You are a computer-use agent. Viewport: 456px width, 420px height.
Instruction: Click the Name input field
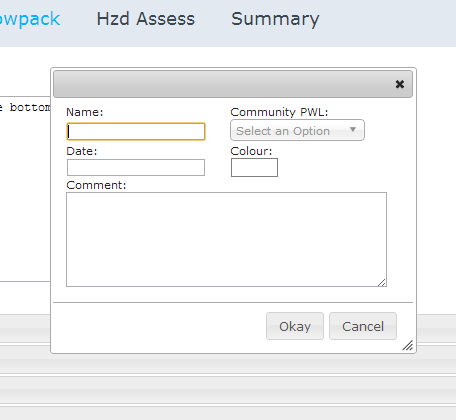pos(136,131)
